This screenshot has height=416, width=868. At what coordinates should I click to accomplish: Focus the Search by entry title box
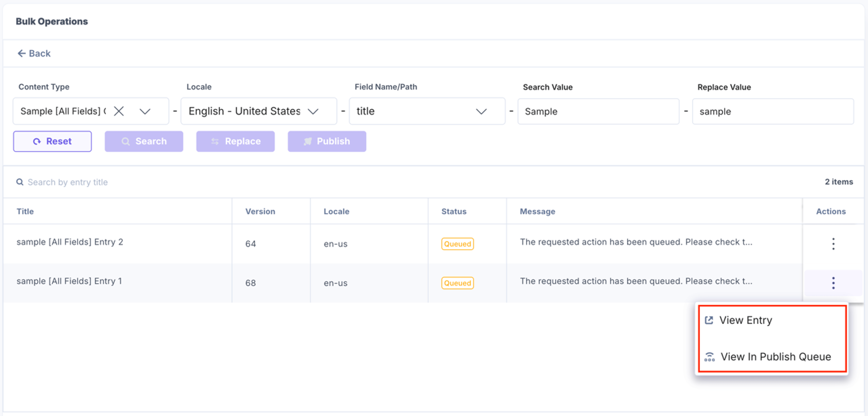point(67,182)
